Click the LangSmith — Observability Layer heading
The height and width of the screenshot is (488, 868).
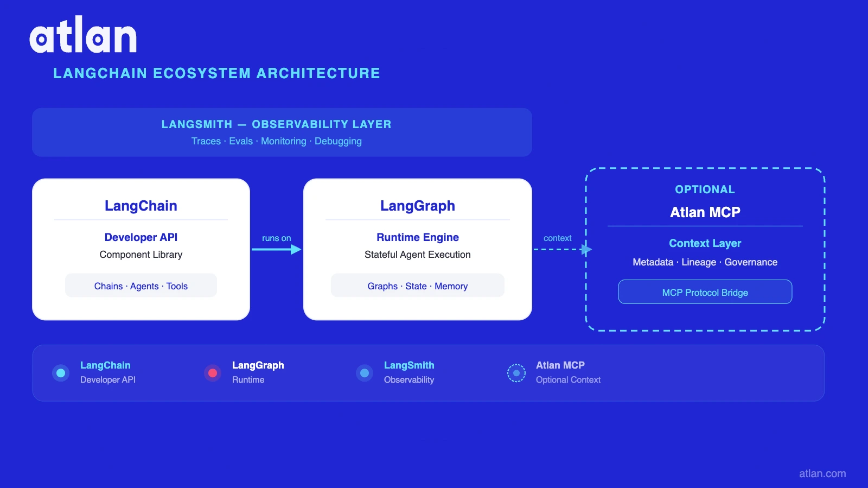tap(277, 124)
